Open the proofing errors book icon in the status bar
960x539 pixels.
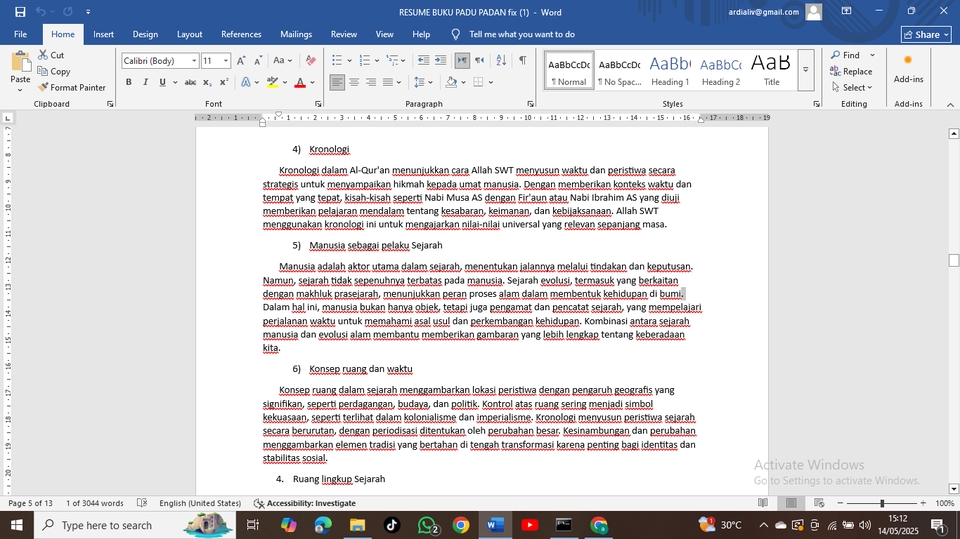(x=142, y=503)
